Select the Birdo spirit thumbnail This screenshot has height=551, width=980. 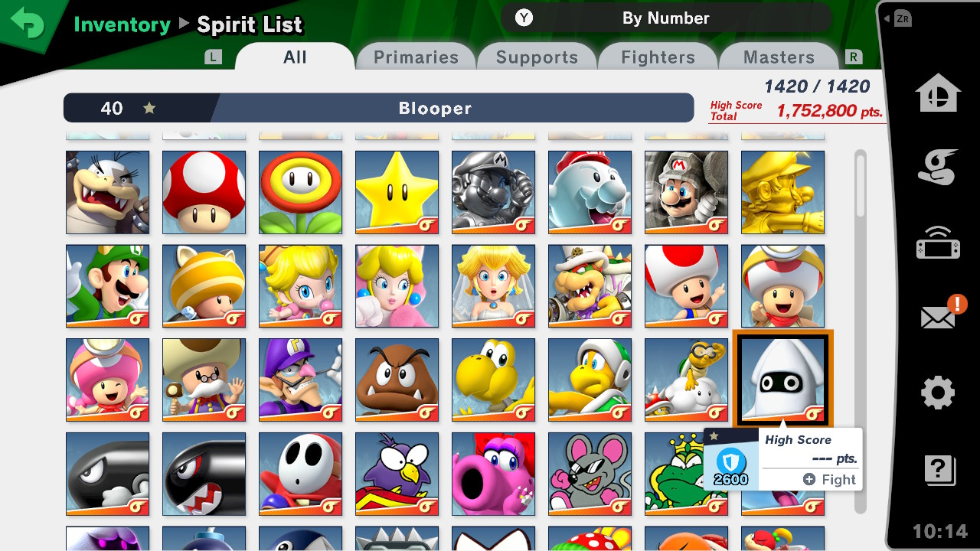[493, 474]
